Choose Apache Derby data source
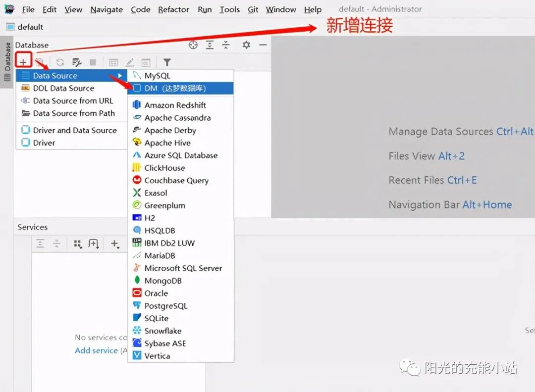Viewport: 535px width, 392px height. [180, 130]
